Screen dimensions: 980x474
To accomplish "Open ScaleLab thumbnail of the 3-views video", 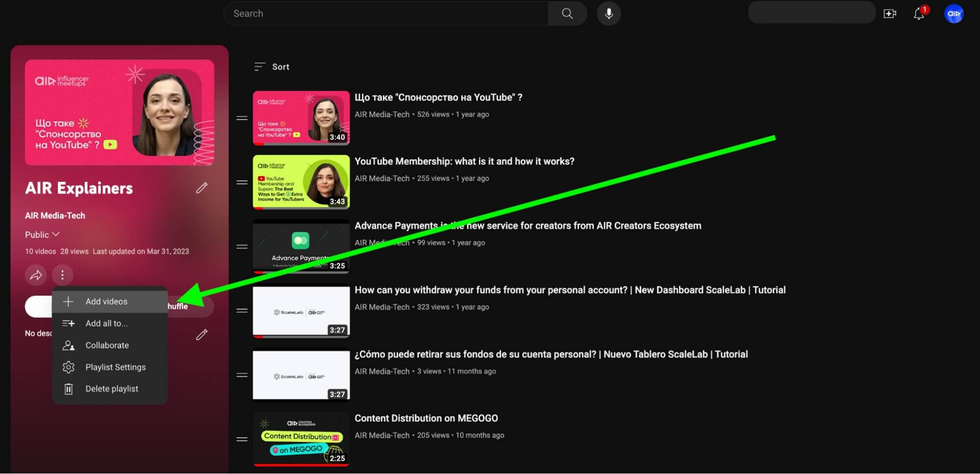I will pyautogui.click(x=301, y=375).
